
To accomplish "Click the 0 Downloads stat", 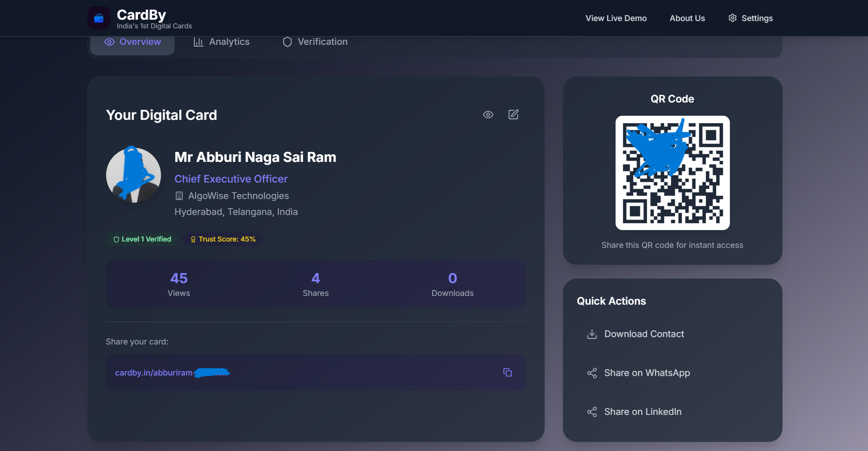I will click(452, 284).
